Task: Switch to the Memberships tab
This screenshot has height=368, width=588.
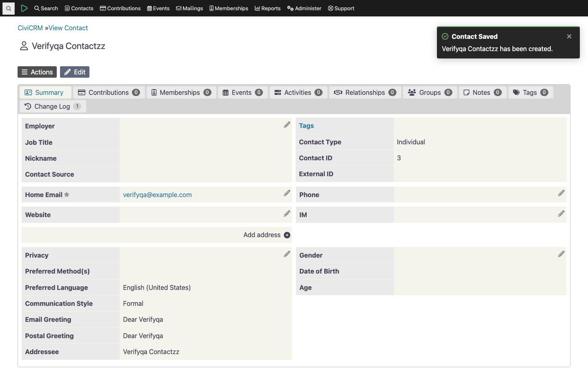Action: (181, 92)
